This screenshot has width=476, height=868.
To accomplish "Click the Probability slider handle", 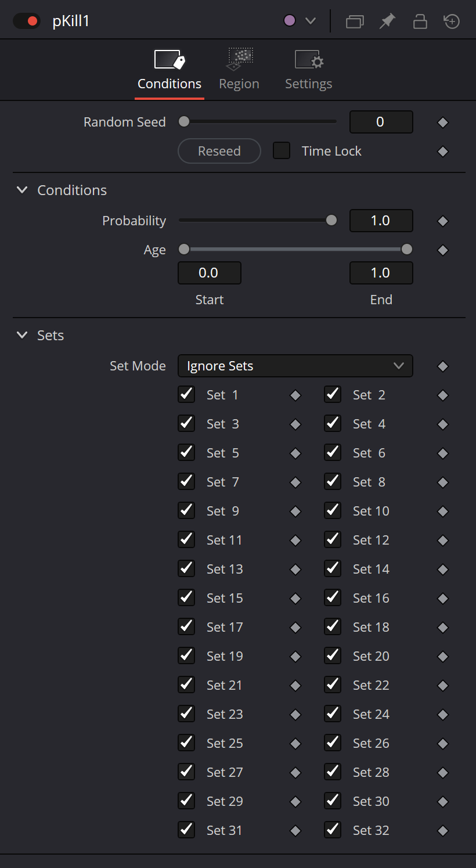I will point(331,221).
